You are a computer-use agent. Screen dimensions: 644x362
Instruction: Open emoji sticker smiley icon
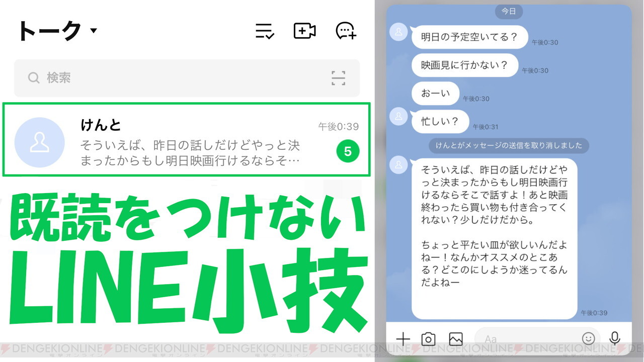point(588,338)
